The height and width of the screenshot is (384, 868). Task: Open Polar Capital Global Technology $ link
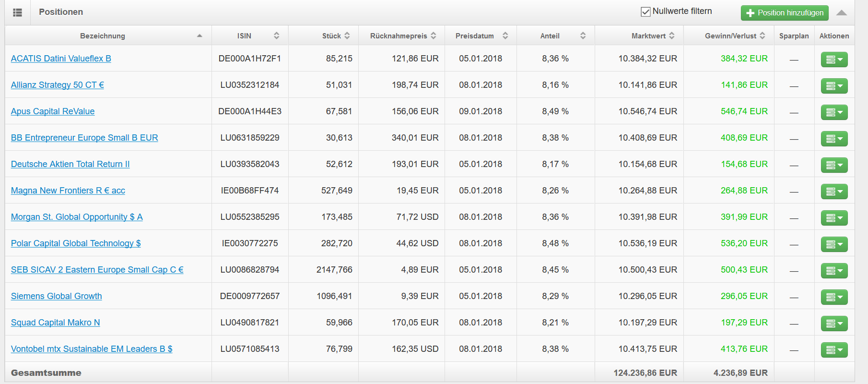pos(76,243)
